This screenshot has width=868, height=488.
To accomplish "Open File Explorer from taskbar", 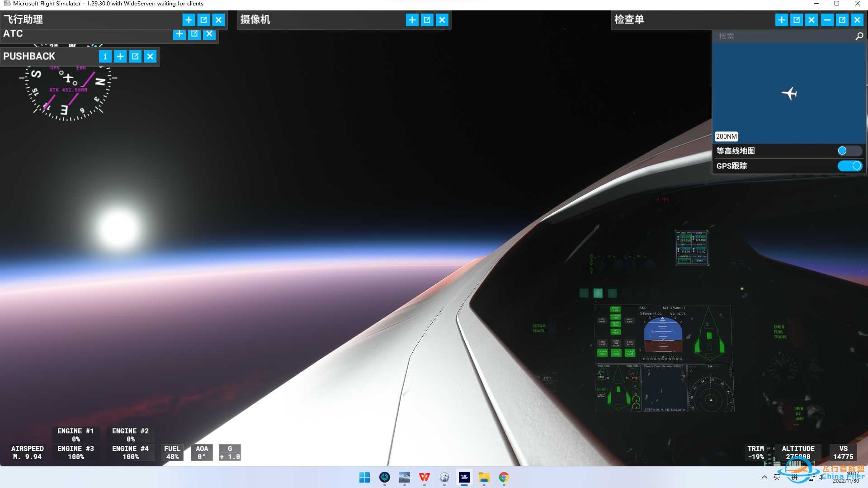I will [484, 477].
